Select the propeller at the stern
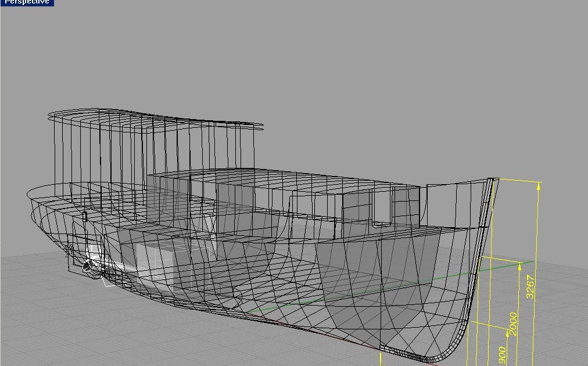The image size is (588, 366). [88, 265]
